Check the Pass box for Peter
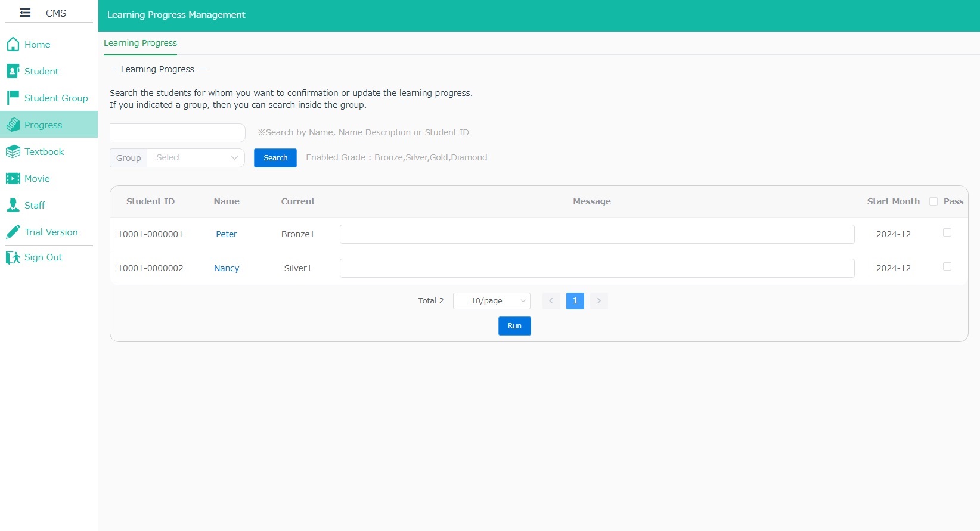Image resolution: width=980 pixels, height=531 pixels. click(947, 232)
